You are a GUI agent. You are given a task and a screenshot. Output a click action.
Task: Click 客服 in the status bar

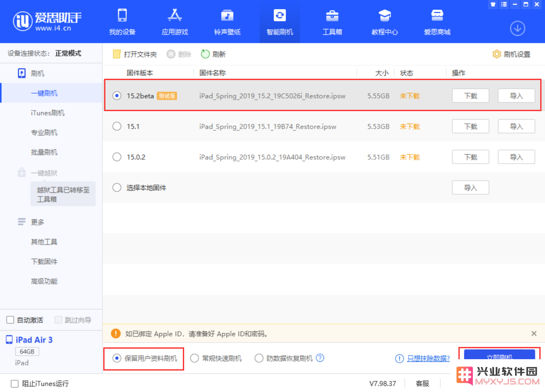(423, 384)
